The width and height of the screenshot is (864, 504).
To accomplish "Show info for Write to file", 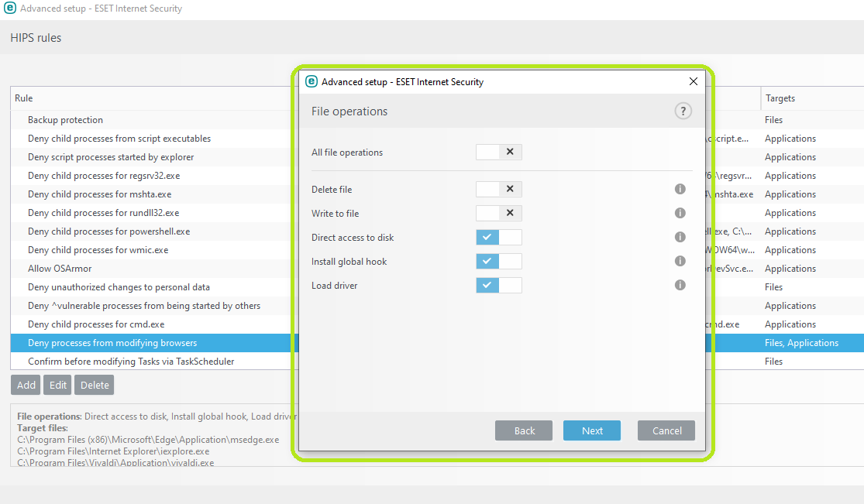I will coord(680,213).
